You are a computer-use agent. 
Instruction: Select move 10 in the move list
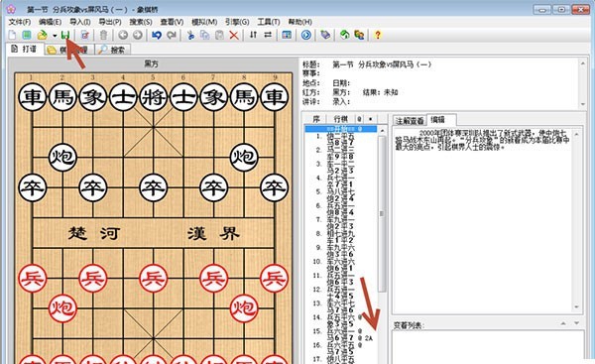click(x=340, y=262)
